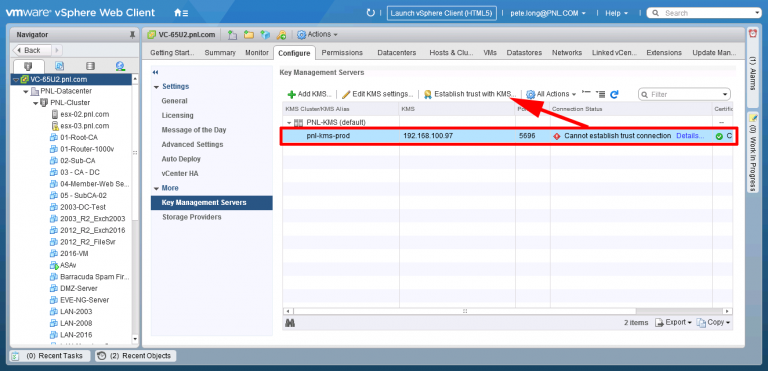Viewport: 768px width, 371px height.
Task: Refresh using the header reload icon
Action: click(x=370, y=13)
